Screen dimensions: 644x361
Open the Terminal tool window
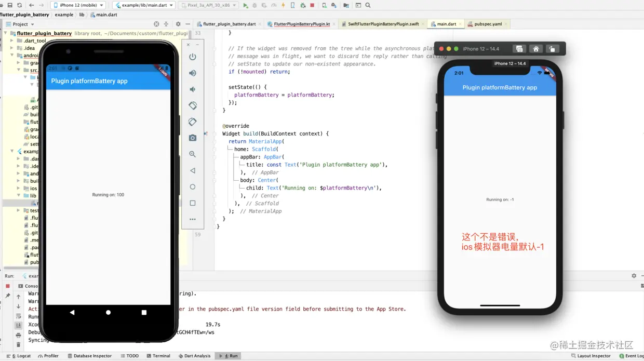click(158, 356)
